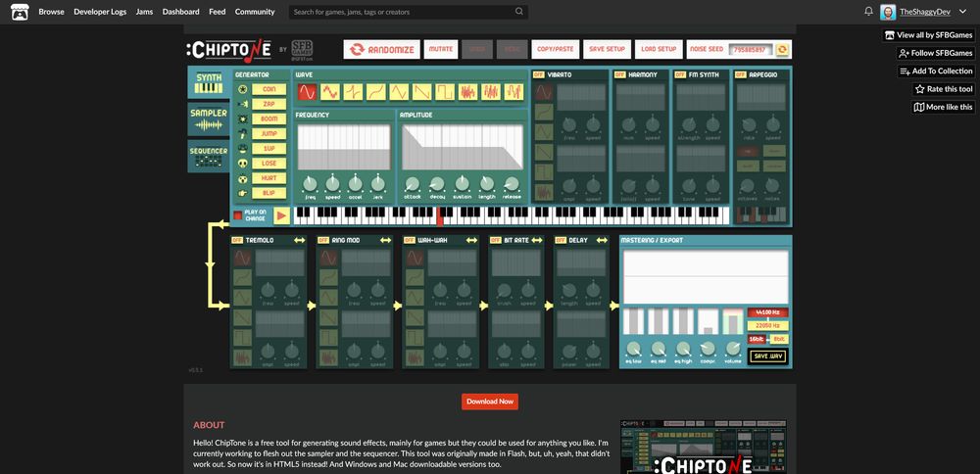Viewport: 980px width, 474px height.
Task: Select the 44100 Hz sample rate
Action: pyautogui.click(x=767, y=312)
